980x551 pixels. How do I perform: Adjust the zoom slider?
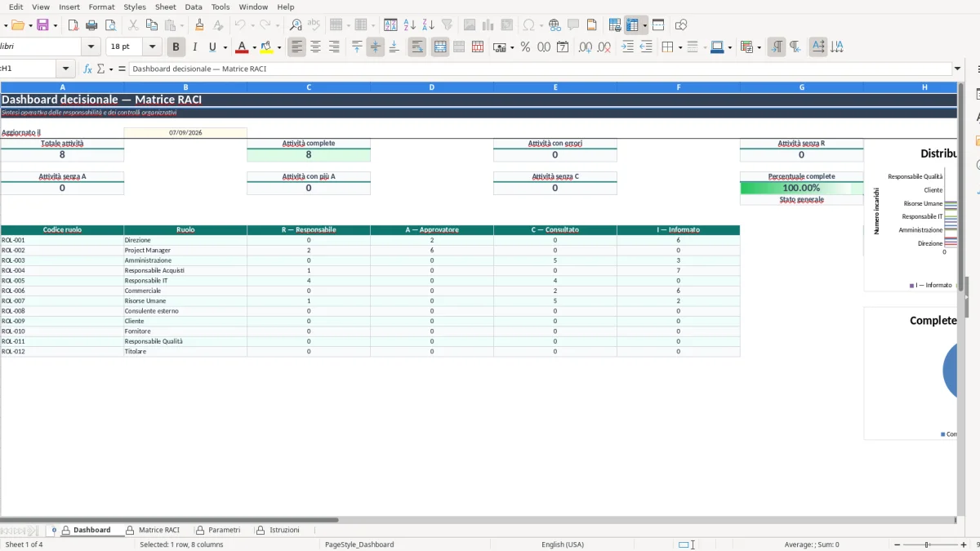[x=927, y=544]
